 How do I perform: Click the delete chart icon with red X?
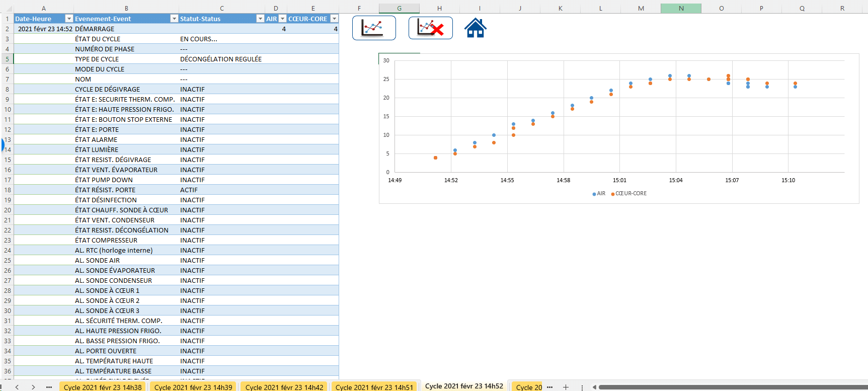click(430, 28)
